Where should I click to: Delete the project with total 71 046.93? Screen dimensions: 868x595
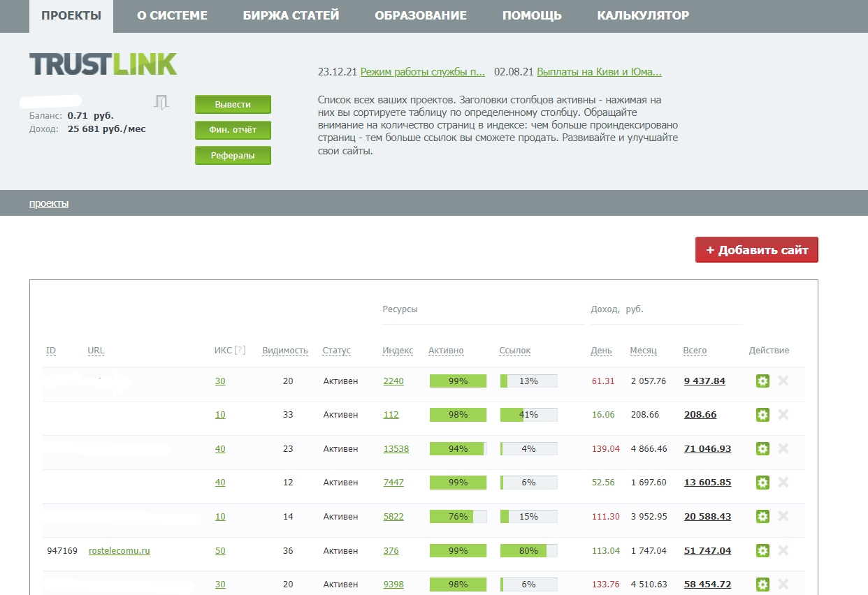[783, 448]
